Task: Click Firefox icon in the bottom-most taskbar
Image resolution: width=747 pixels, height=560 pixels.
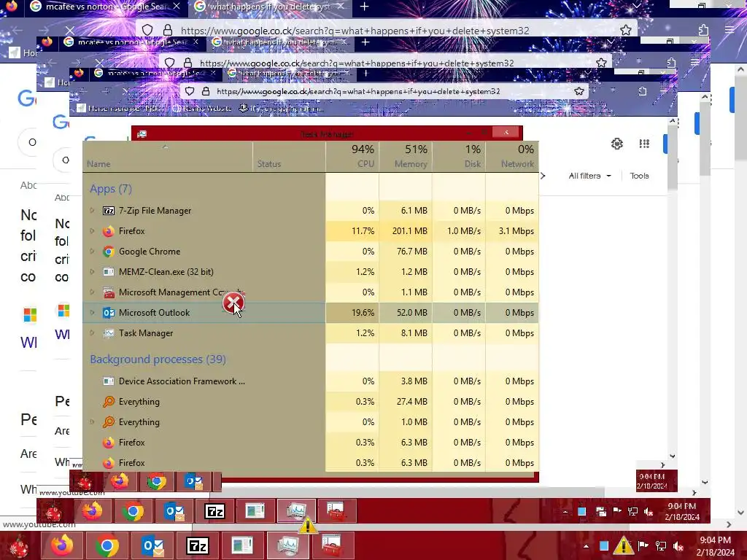Action: (62, 545)
